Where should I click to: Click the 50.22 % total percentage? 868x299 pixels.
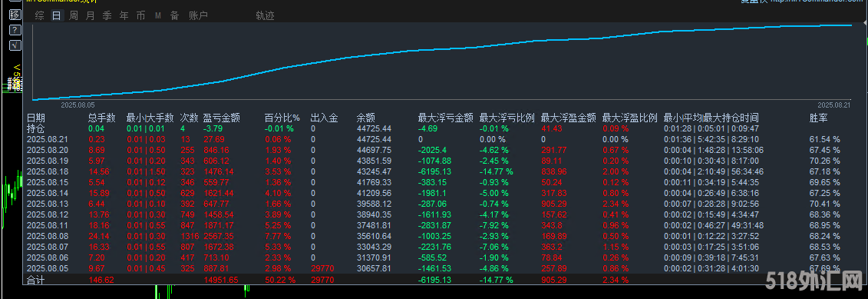tap(280, 280)
